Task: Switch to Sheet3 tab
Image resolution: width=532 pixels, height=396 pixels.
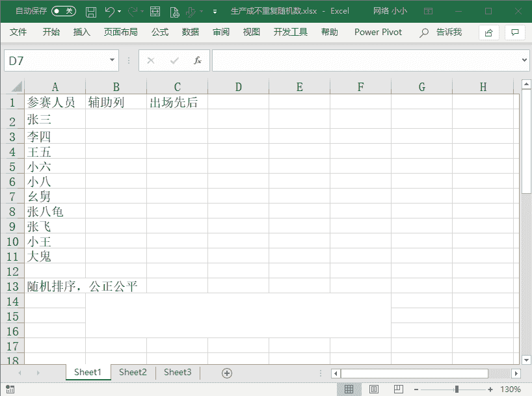Action: pyautogui.click(x=178, y=372)
